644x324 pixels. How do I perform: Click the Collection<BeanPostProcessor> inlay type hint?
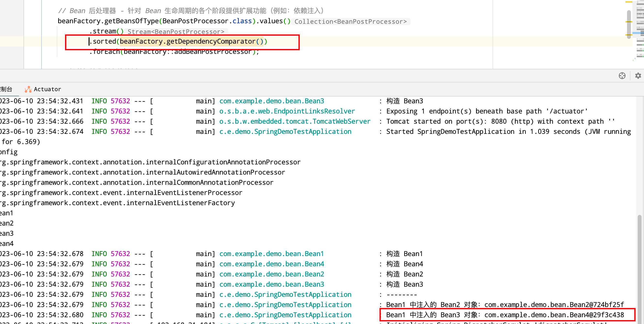point(350,22)
